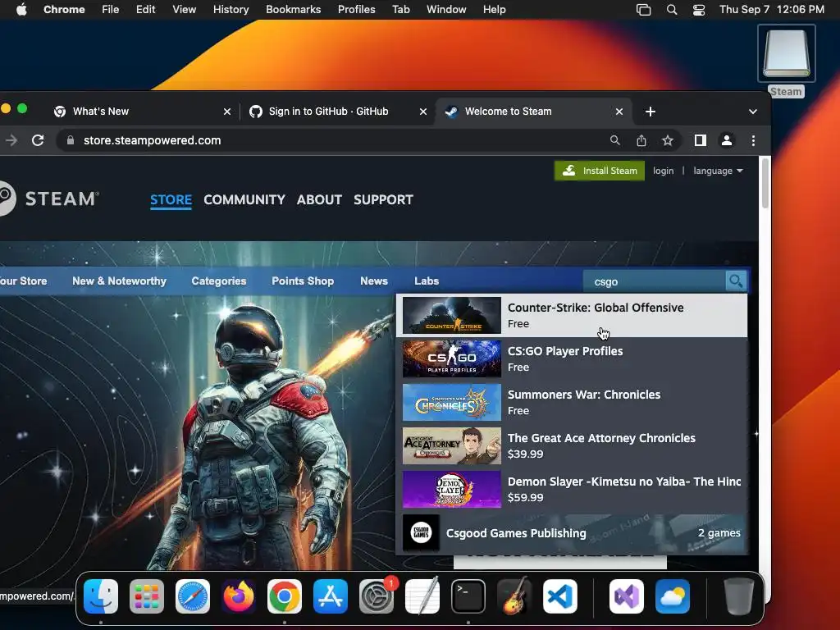Reload the page with the refresh icon
This screenshot has width=840, height=630.
click(x=38, y=140)
